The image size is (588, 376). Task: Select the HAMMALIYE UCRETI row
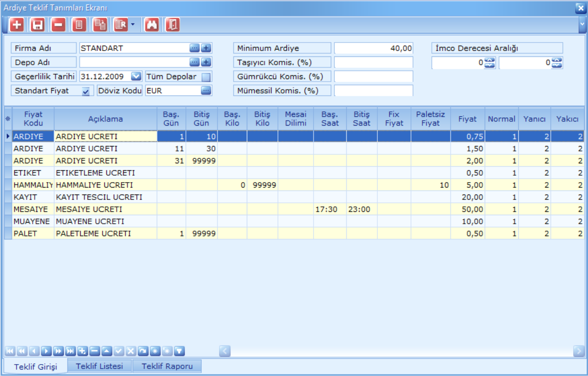tap(294, 185)
